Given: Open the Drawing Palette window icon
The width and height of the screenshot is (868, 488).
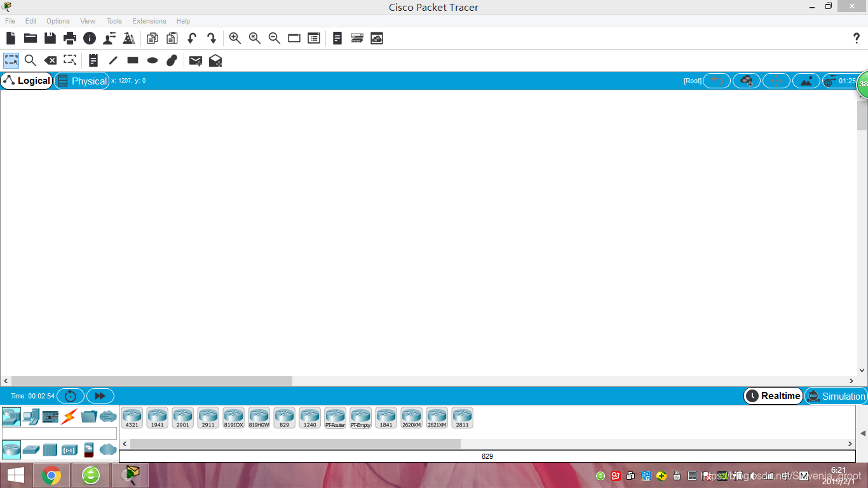Looking at the screenshot, I should (x=294, y=38).
